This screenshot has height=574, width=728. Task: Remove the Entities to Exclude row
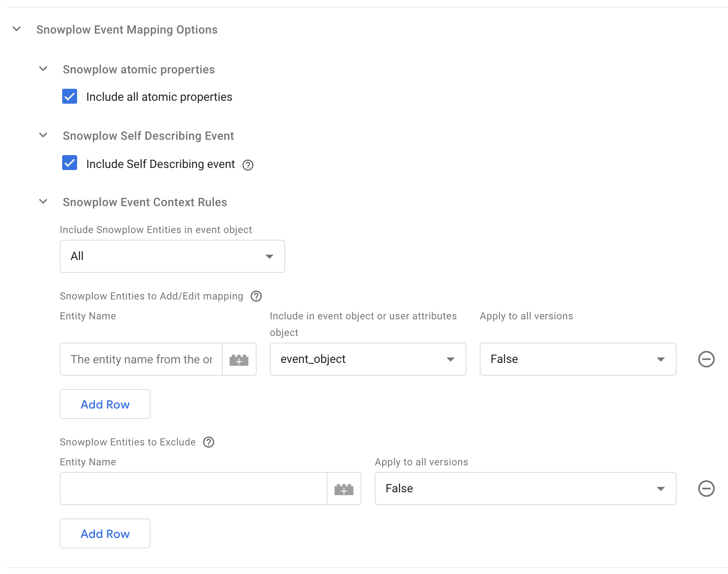click(706, 489)
